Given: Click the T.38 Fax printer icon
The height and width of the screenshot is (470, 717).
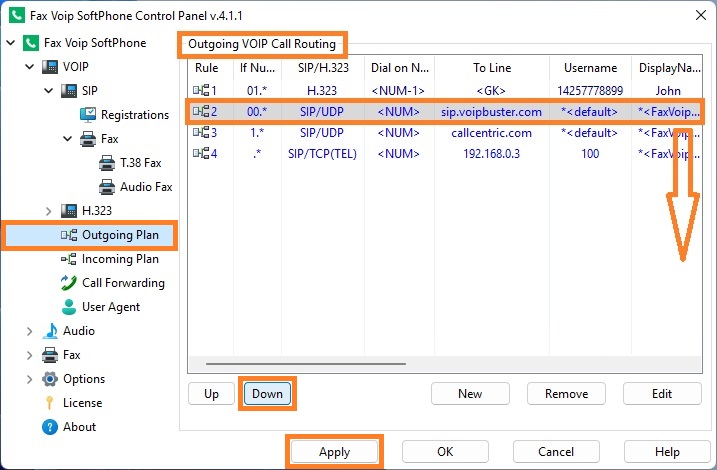Looking at the screenshot, I should click(x=107, y=163).
